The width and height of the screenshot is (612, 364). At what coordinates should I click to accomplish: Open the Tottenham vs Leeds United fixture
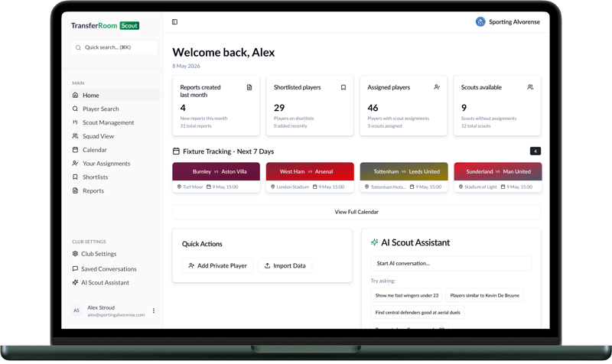pos(404,177)
